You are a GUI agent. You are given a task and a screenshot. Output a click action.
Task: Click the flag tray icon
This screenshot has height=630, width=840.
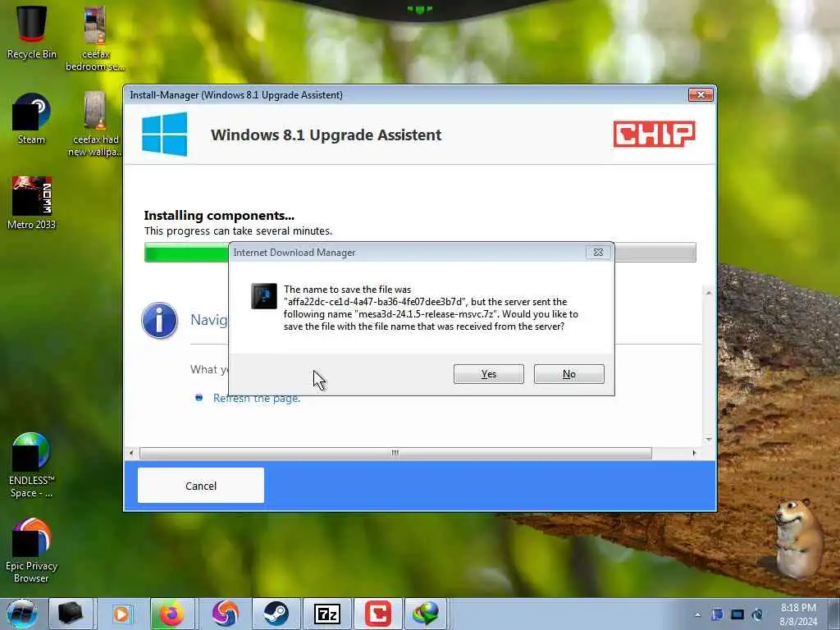tap(717, 614)
